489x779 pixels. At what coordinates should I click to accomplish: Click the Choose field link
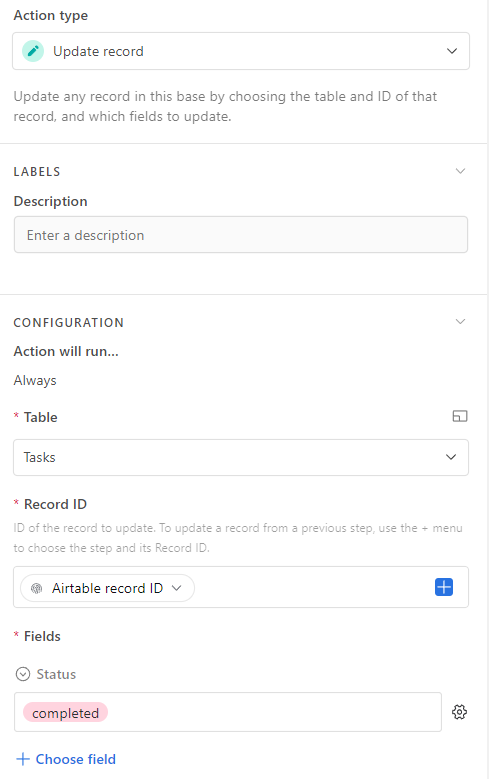coord(76,759)
